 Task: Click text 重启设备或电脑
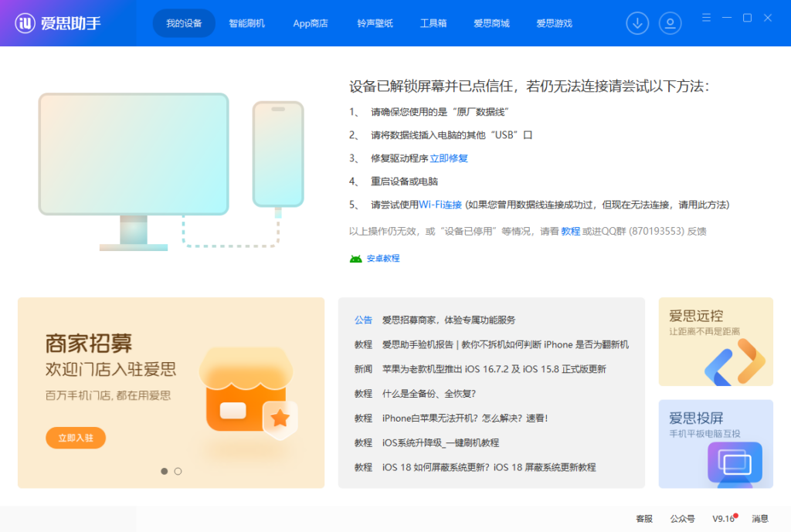pyautogui.click(x=404, y=181)
